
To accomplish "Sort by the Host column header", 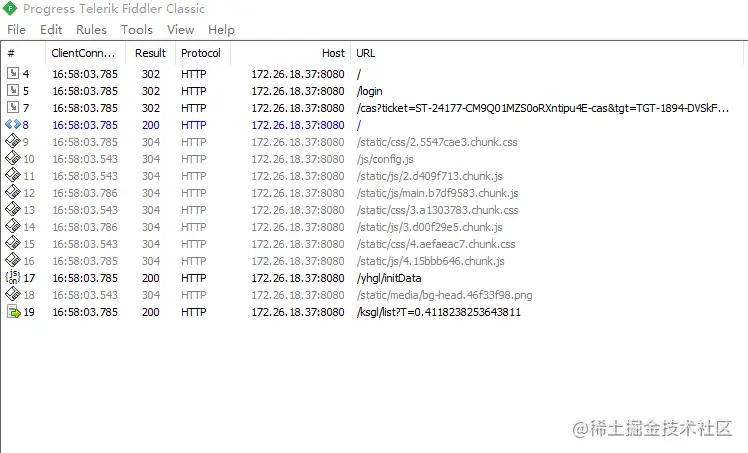I will (x=333, y=53).
